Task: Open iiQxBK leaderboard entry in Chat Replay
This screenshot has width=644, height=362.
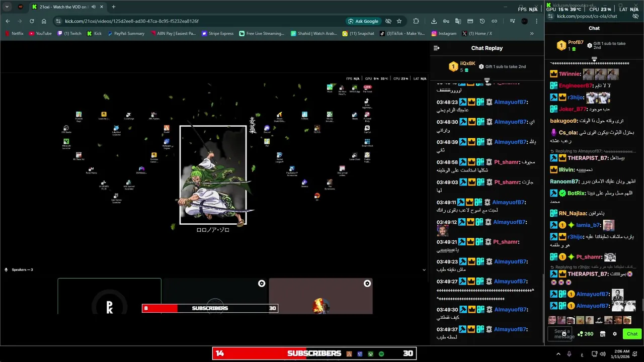Action: tap(462, 66)
